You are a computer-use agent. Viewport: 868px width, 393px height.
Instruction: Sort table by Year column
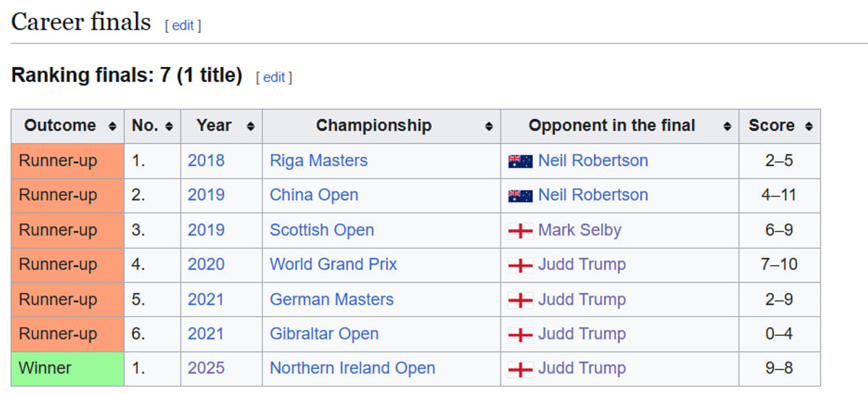pos(250,126)
